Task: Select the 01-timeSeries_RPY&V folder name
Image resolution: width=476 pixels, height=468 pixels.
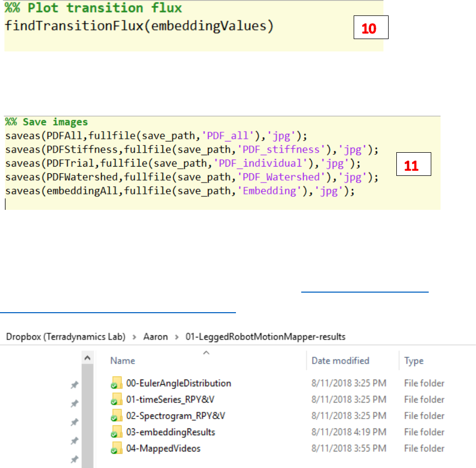Action: coord(170,400)
